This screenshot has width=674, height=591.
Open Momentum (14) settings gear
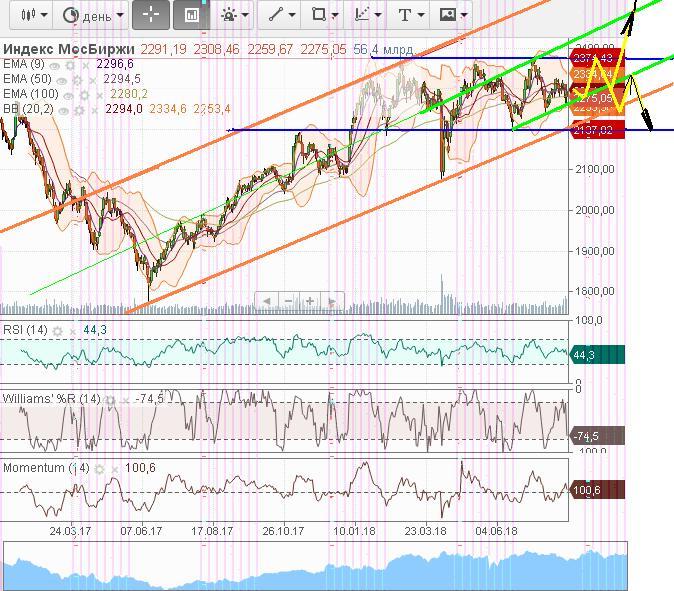point(100,468)
